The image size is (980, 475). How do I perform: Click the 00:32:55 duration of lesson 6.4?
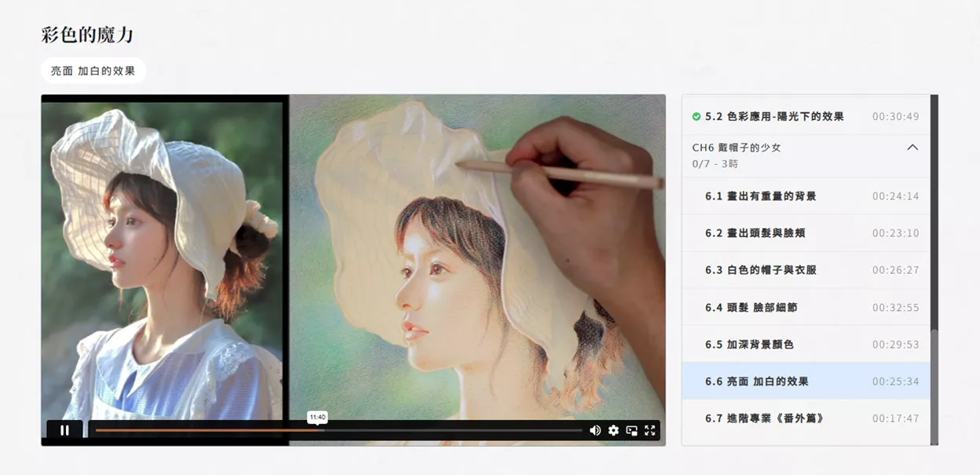point(895,308)
